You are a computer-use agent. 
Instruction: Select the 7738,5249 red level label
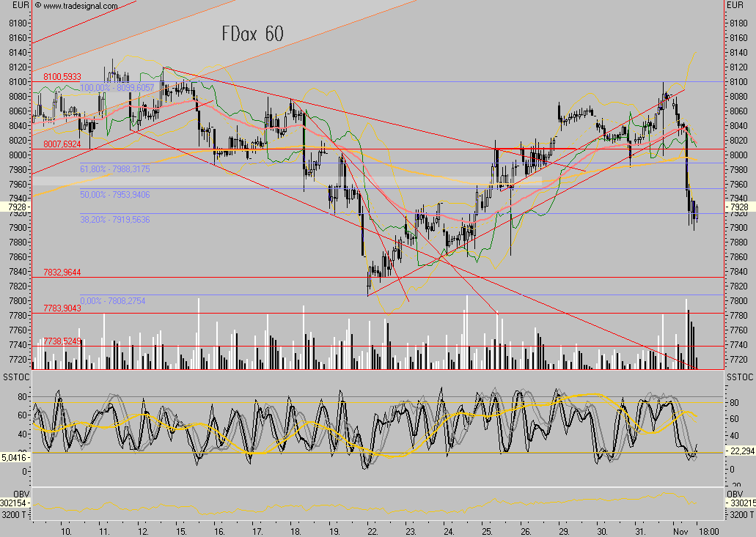[x=62, y=341]
